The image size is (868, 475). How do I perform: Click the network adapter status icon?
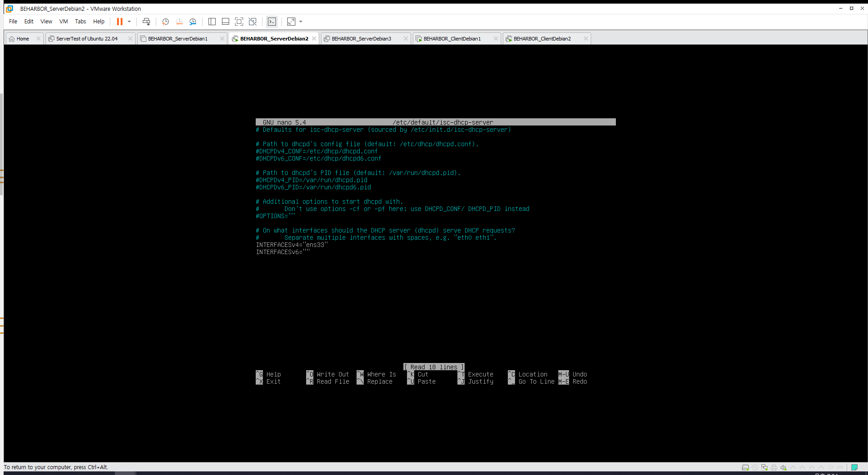pos(764,467)
